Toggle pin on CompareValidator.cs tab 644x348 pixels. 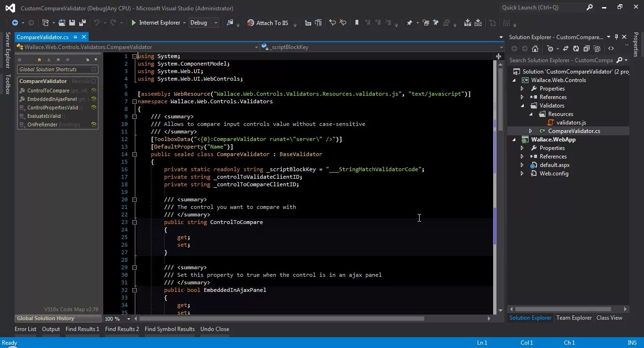[x=75, y=37]
